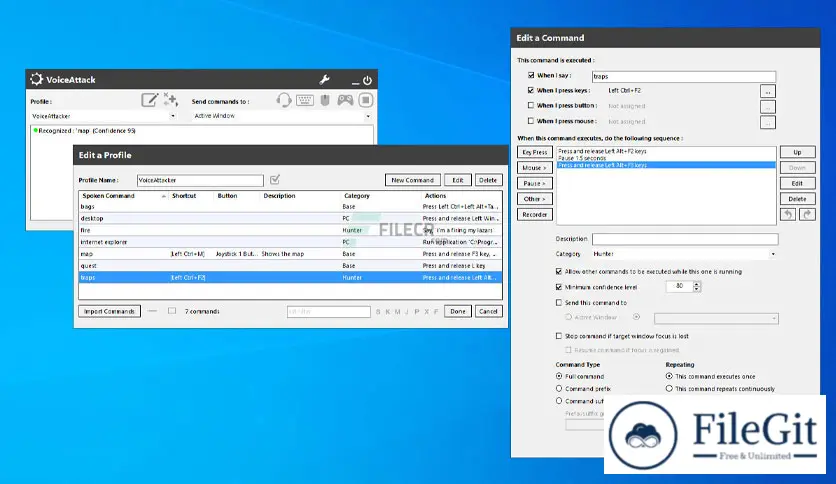Uncheck 'When I press keys' checkbox
Screen dimensions: 836x484
531,90
